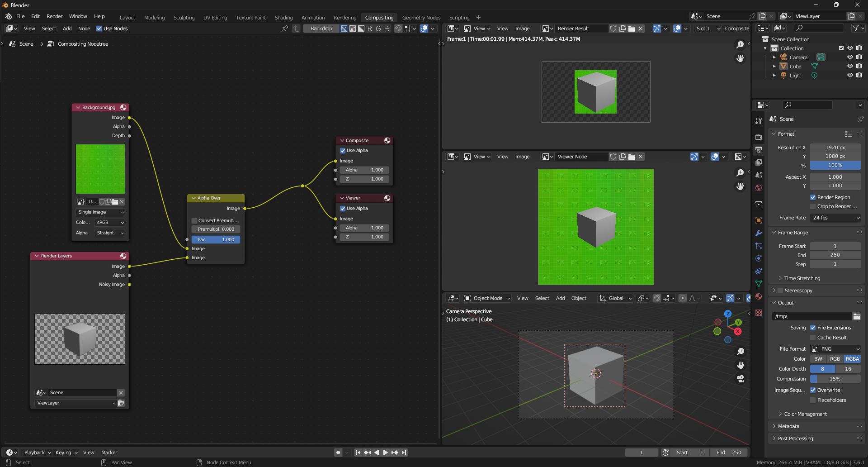
Task: Open the Frame Rate 24 fps dropdown
Action: tap(835, 218)
